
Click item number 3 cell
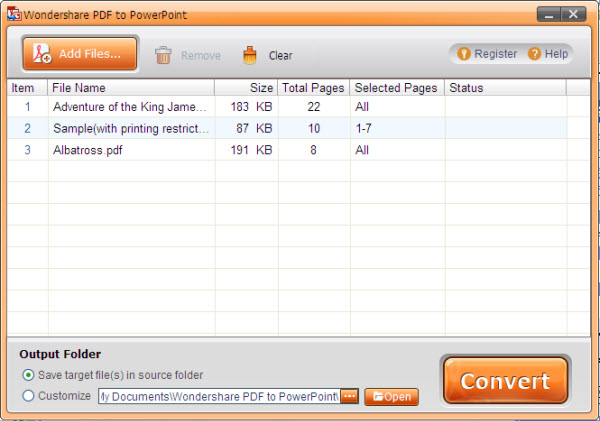coord(28,150)
